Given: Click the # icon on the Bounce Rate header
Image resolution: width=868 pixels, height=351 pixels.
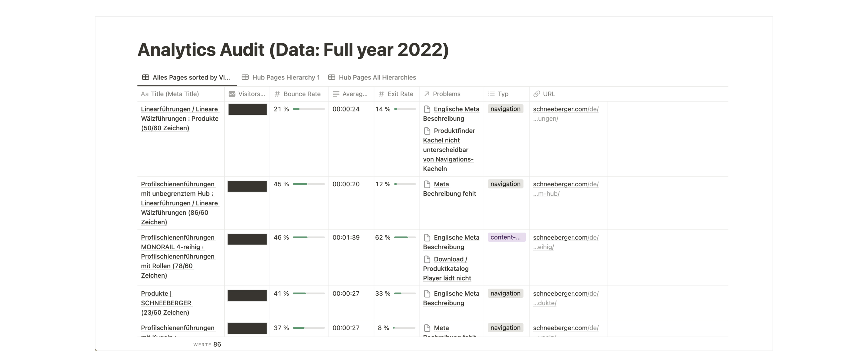Looking at the screenshot, I should (x=277, y=94).
